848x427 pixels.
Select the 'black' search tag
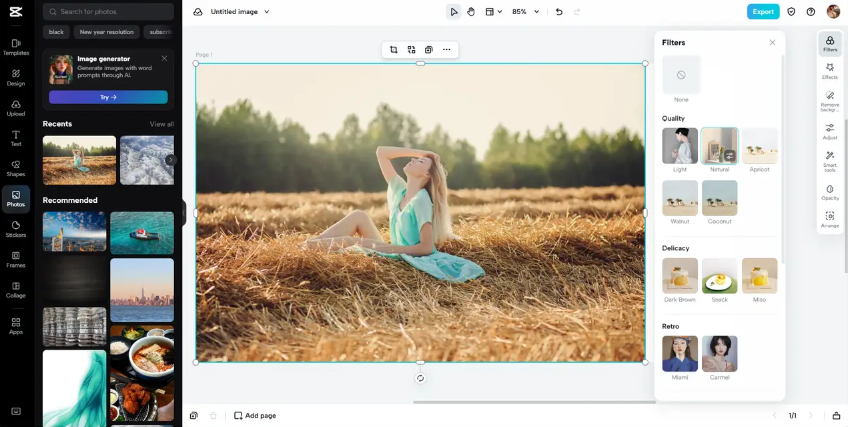[x=56, y=32]
